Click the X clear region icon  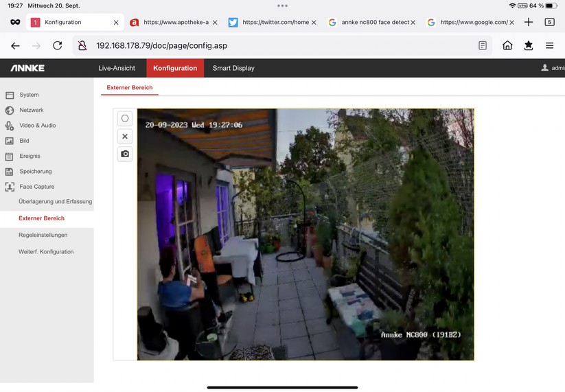[125, 136]
